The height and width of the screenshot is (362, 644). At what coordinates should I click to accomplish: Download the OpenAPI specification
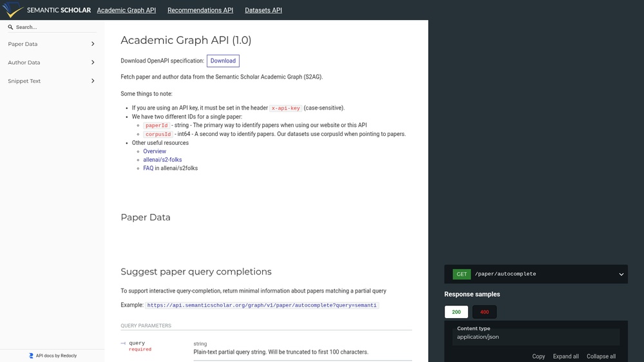coord(223,61)
